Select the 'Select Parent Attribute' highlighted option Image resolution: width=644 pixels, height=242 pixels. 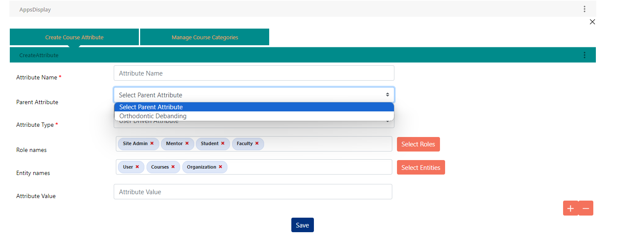tap(151, 107)
